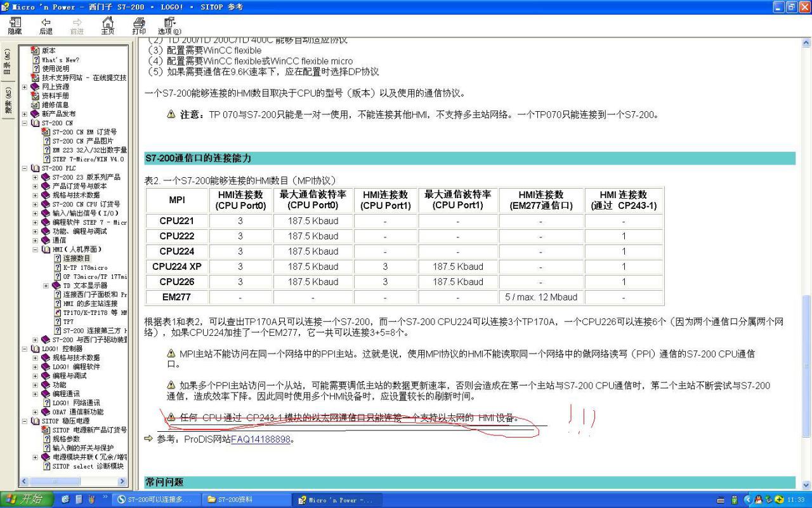Click the topic icon beside TP7
The height and width of the screenshot is (508, 812).
(57, 322)
